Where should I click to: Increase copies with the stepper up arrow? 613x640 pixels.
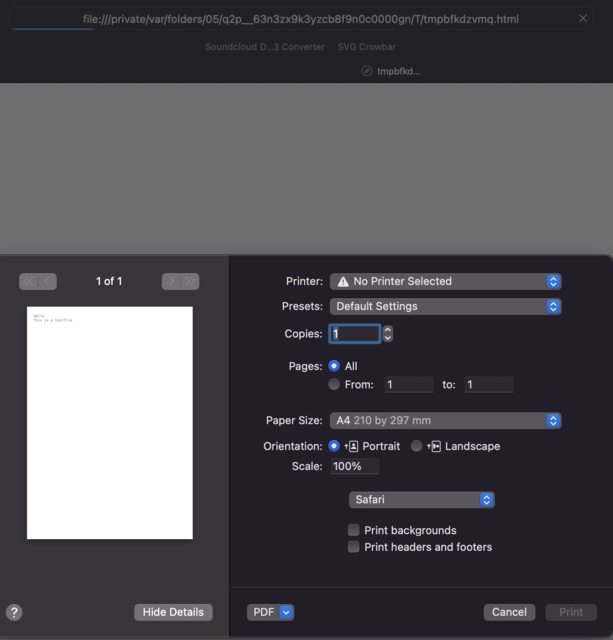point(388,330)
